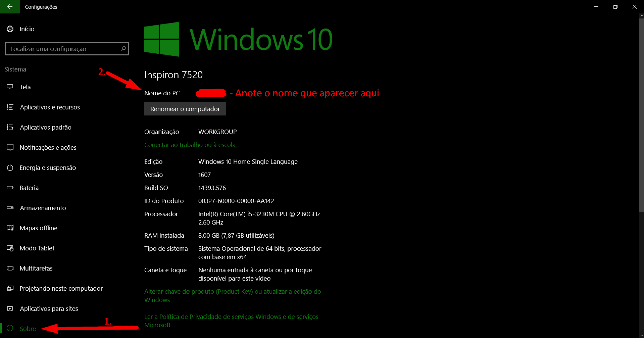
Task: Click the Sistema Operacional de 64 bits text
Action: (260, 253)
